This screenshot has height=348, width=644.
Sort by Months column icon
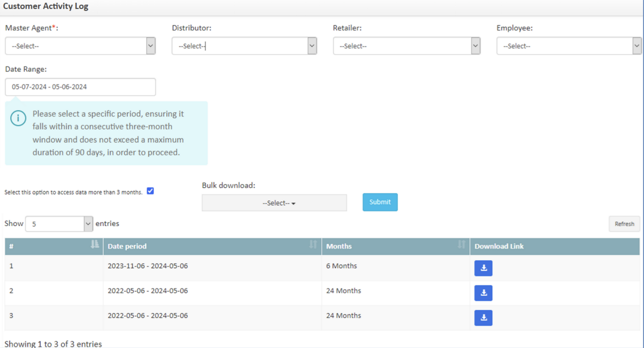click(462, 244)
